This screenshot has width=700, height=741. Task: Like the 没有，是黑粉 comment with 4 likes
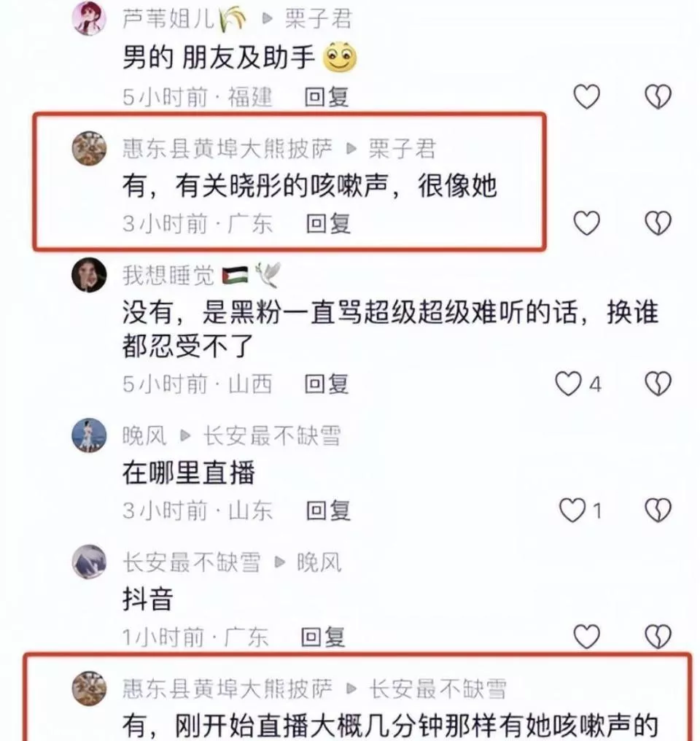tap(568, 383)
